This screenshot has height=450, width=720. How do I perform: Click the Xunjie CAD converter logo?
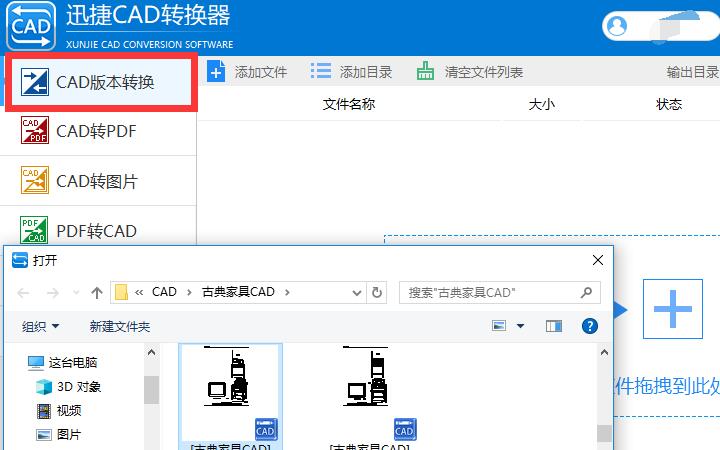point(31,26)
